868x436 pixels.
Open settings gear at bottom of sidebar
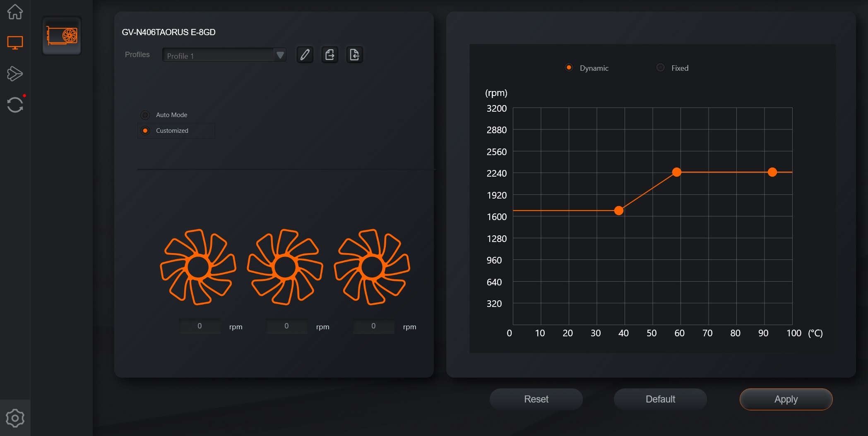(15, 418)
